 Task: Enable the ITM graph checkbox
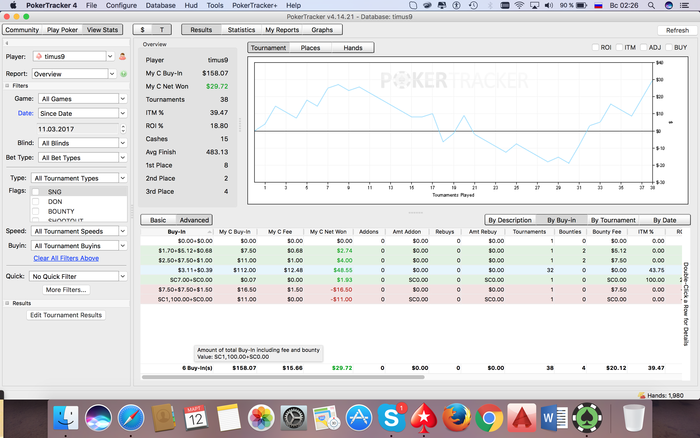pyautogui.click(x=619, y=47)
